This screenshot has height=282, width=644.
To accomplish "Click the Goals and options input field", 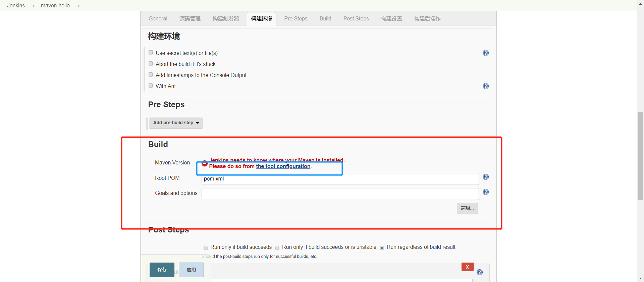I will click(x=340, y=194).
